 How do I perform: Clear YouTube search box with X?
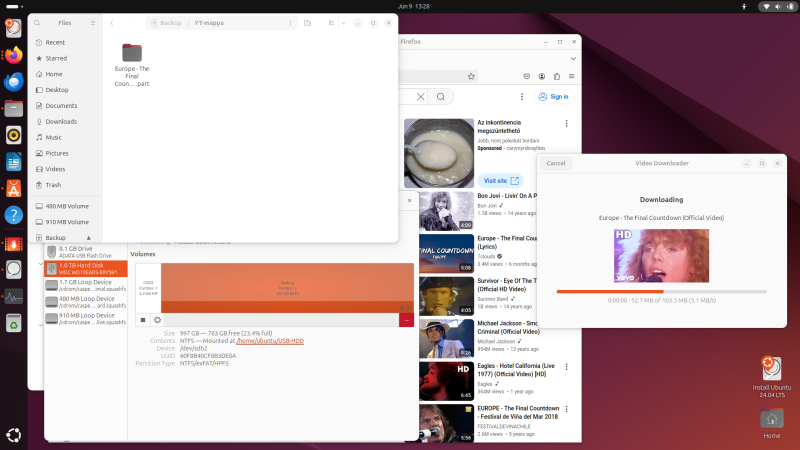420,96
